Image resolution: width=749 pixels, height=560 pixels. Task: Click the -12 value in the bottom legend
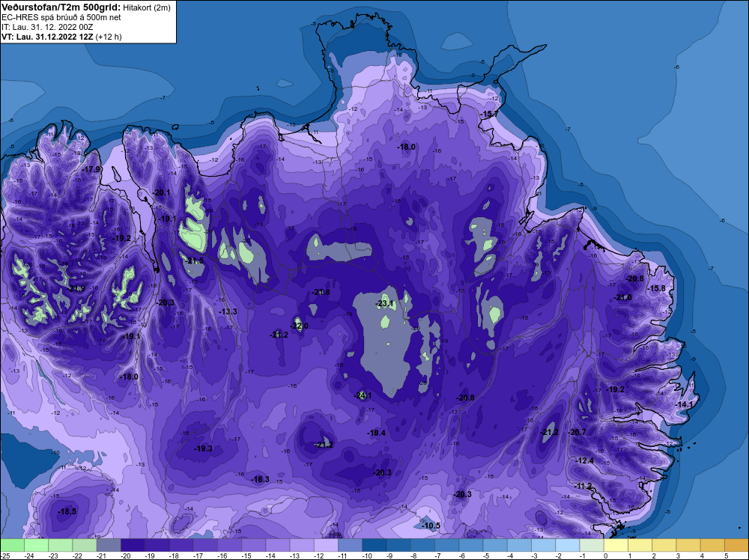(321, 556)
